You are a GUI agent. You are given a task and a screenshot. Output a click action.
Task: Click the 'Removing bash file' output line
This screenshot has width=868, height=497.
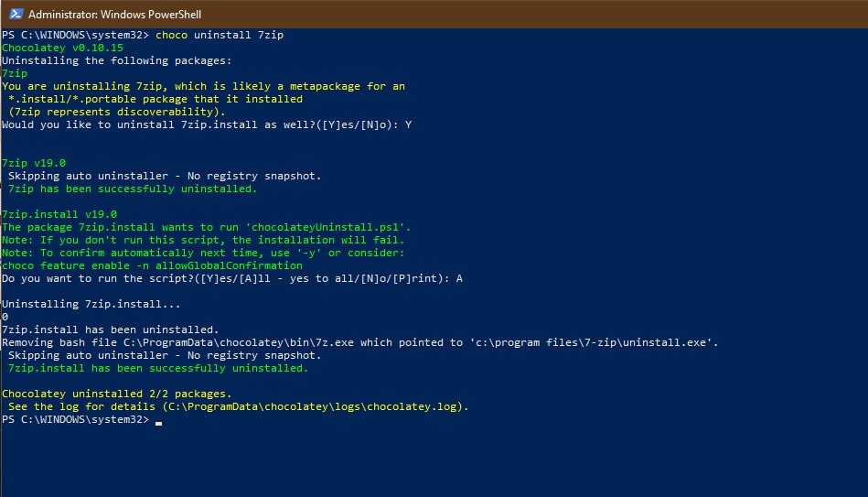[360, 342]
